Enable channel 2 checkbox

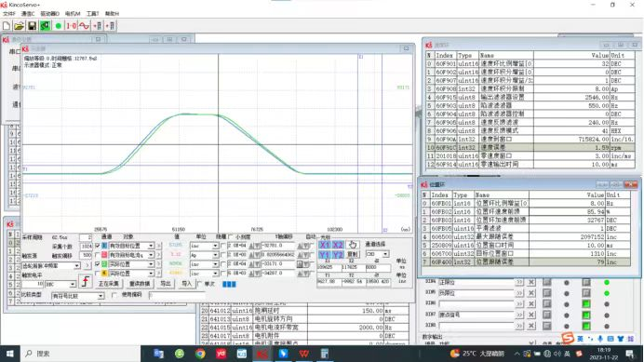click(x=98, y=255)
